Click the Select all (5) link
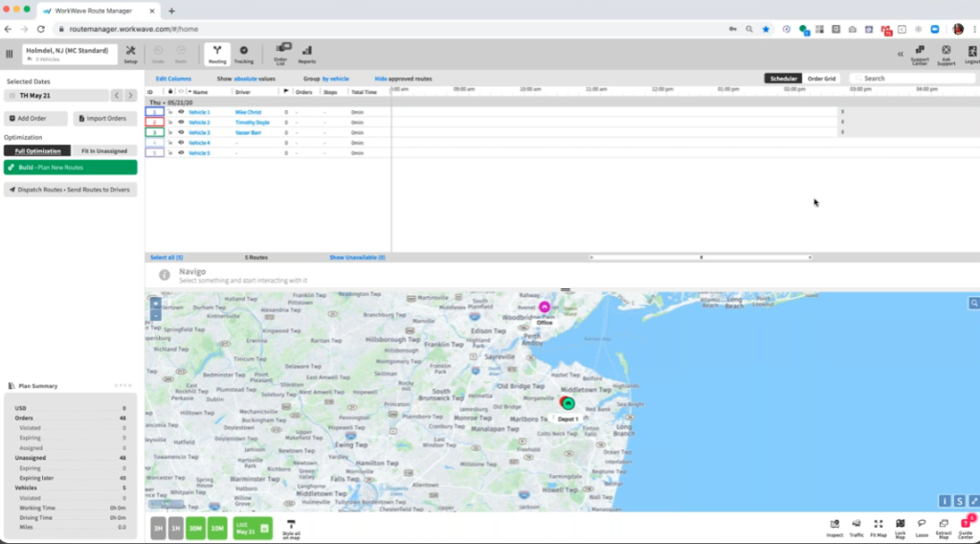The image size is (980, 544). point(167,258)
